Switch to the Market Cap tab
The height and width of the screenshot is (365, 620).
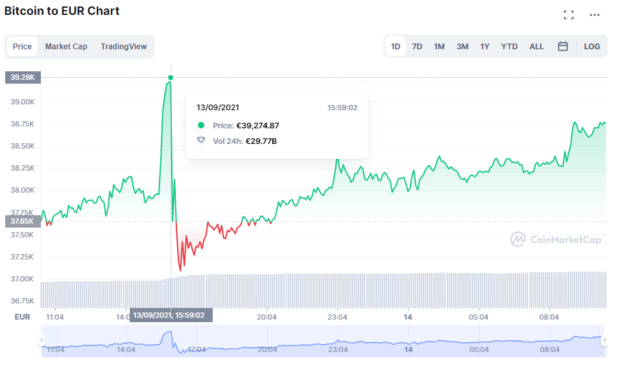(x=66, y=46)
